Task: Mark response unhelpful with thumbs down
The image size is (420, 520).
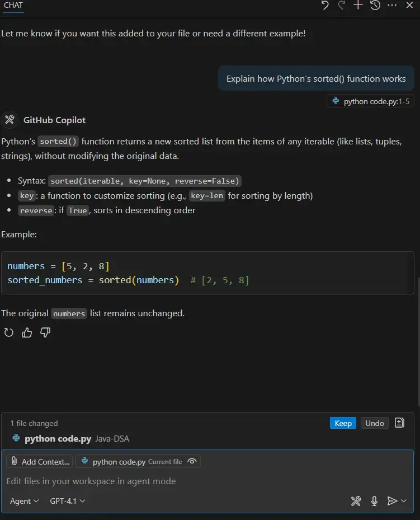Action: tap(45, 332)
